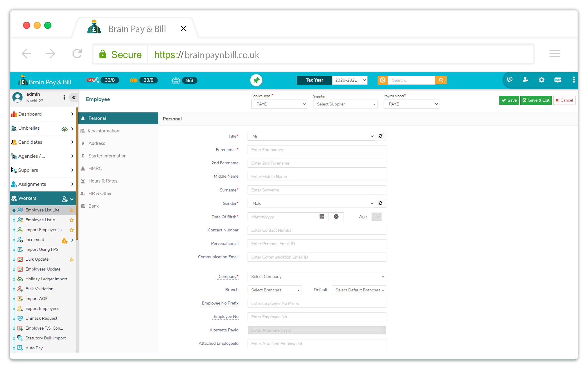Open Holiday Ledger Import
This screenshot has width=588, height=371.
(x=46, y=279)
